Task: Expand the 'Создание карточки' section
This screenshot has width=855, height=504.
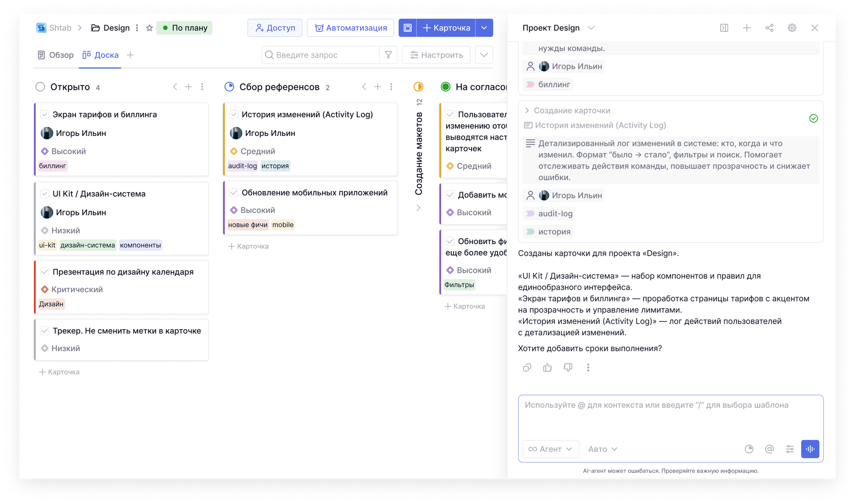Action: pyautogui.click(x=527, y=110)
